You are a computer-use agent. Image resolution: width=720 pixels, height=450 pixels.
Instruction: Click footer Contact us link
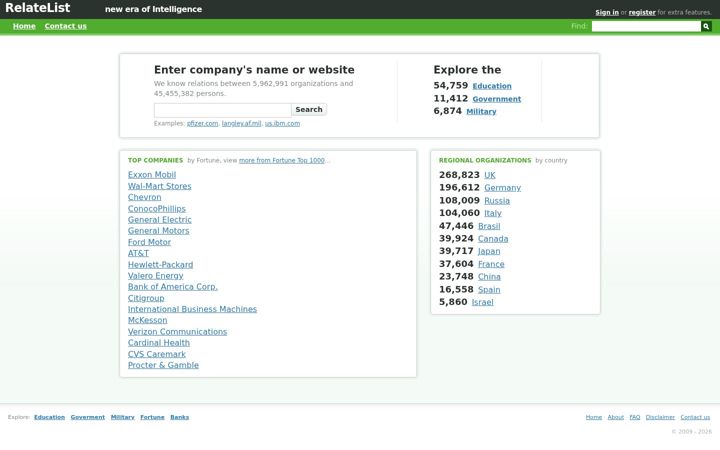click(x=695, y=417)
